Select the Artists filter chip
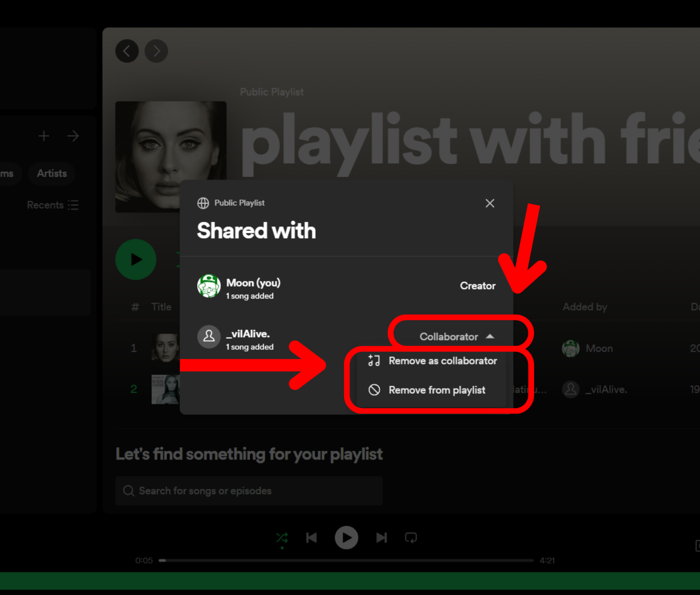Image resolution: width=700 pixels, height=595 pixels. (52, 174)
